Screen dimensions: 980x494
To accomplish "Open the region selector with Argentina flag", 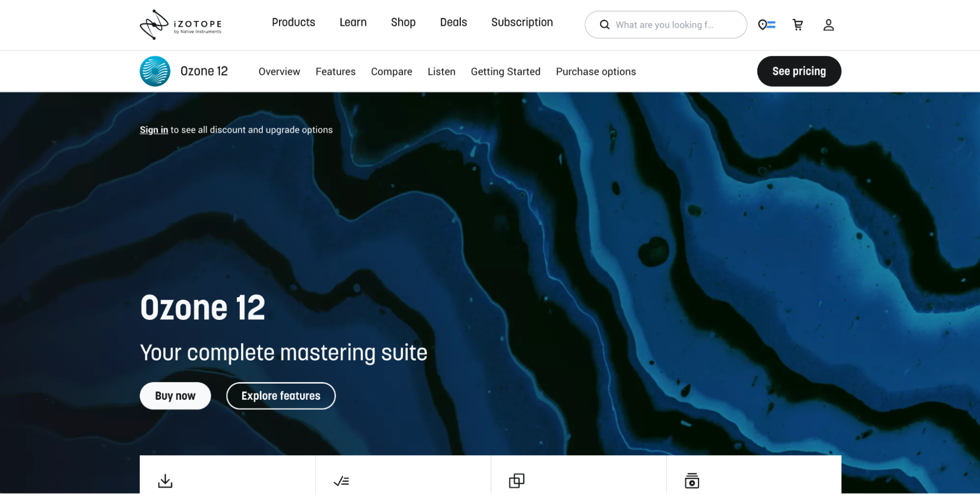I will click(767, 25).
